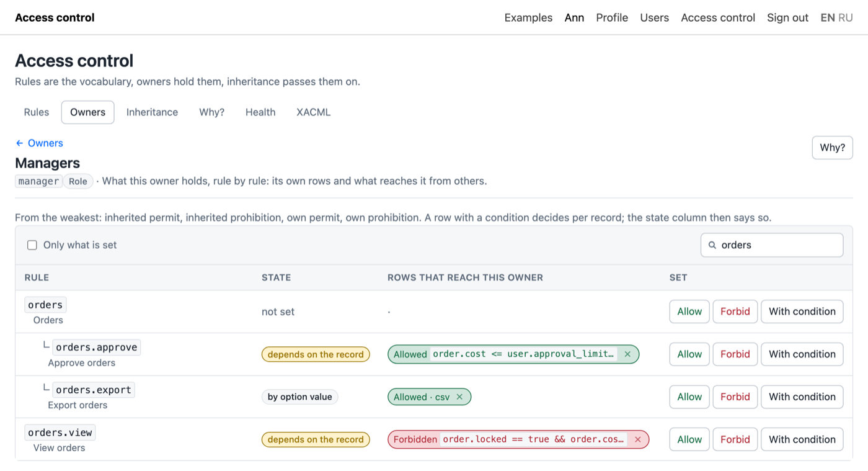
Task: Switch language to RU
Action: tap(846, 18)
